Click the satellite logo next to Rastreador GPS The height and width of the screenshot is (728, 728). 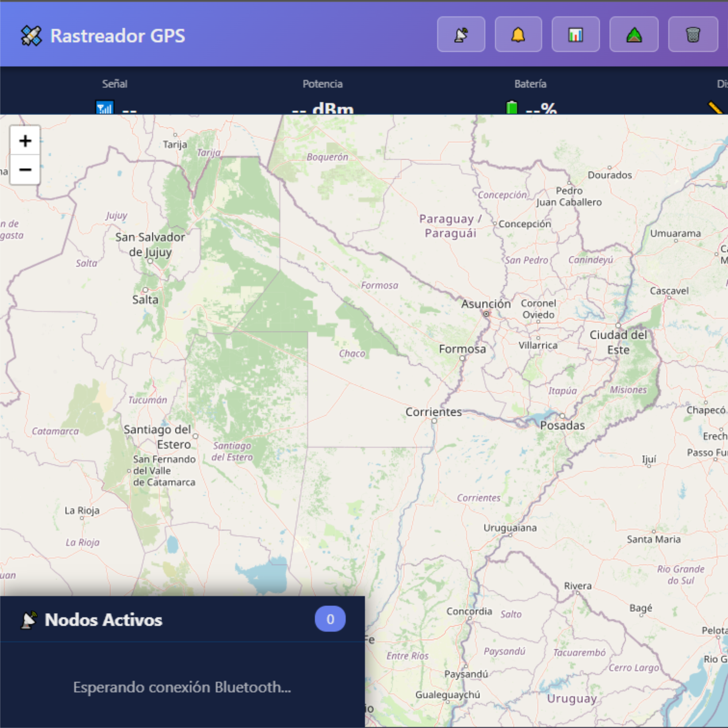coord(32,35)
